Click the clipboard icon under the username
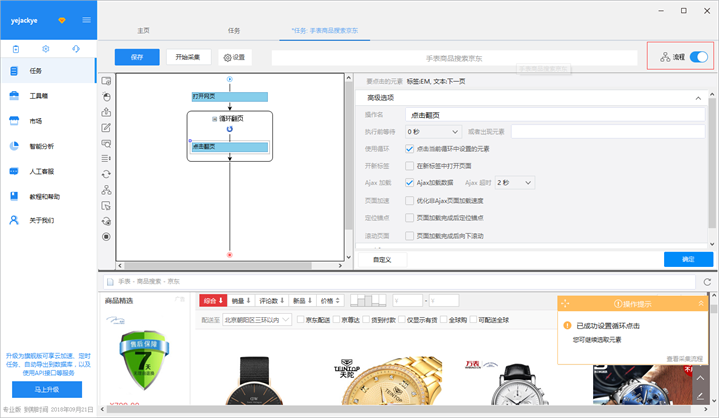The height and width of the screenshot is (418, 719). coord(16,49)
